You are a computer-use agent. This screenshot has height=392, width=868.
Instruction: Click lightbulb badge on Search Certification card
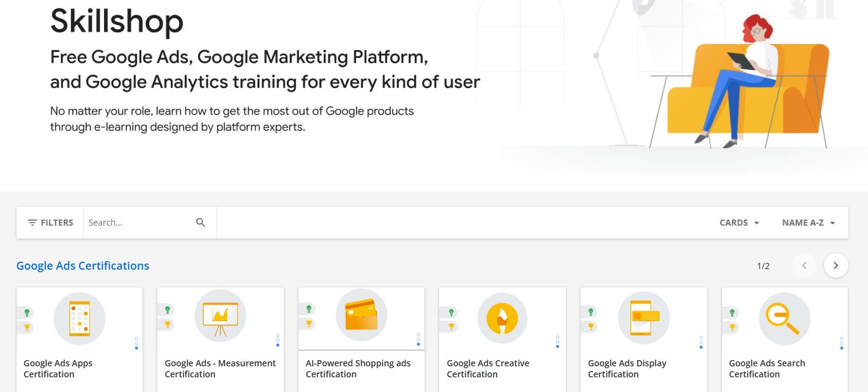pos(732,312)
